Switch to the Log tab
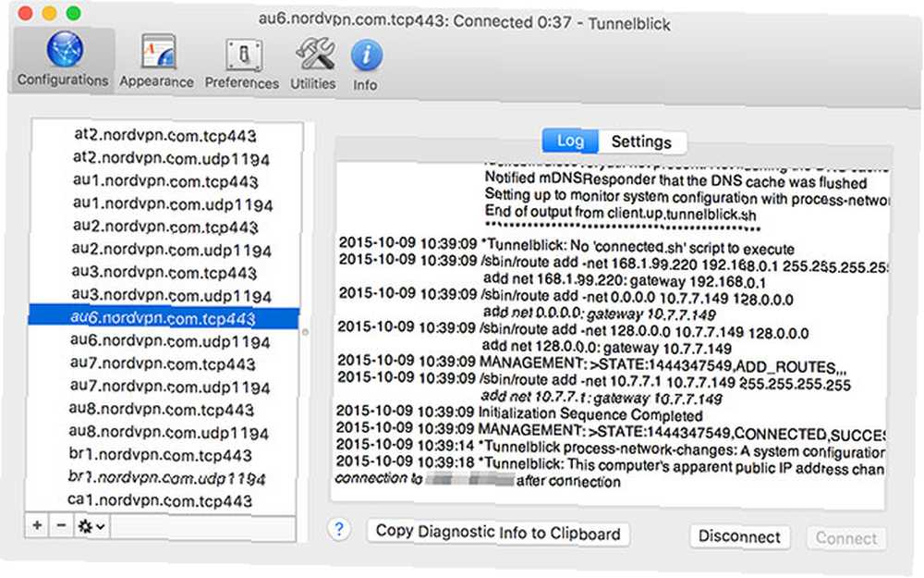The width and height of the screenshot is (924, 578). 570,141
